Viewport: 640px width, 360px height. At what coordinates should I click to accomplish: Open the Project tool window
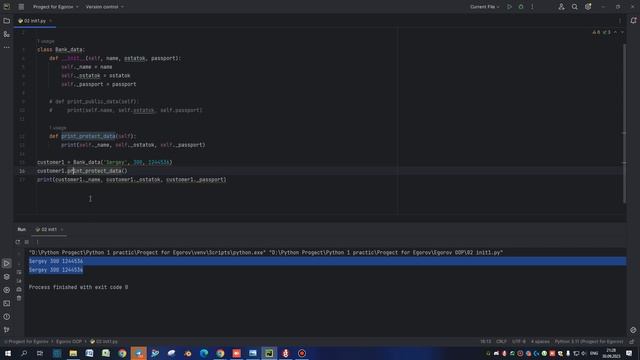[x=7, y=21]
